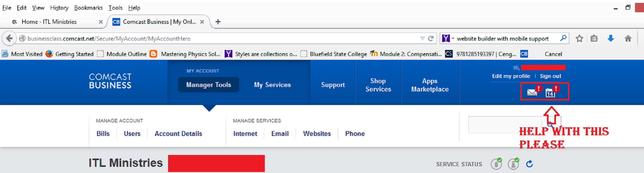Image resolution: width=644 pixels, height=173 pixels.
Task: Click the refresh service status icon
Action: pos(529,164)
